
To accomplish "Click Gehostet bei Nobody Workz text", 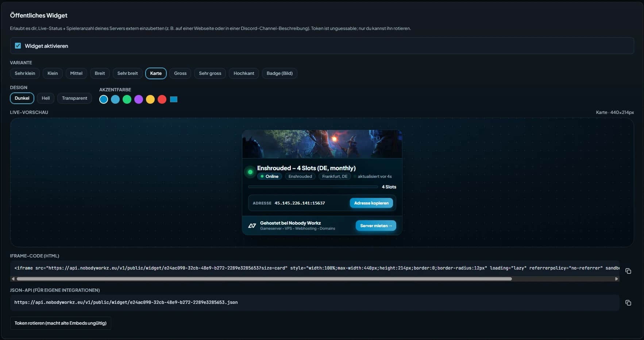I will pyautogui.click(x=290, y=223).
